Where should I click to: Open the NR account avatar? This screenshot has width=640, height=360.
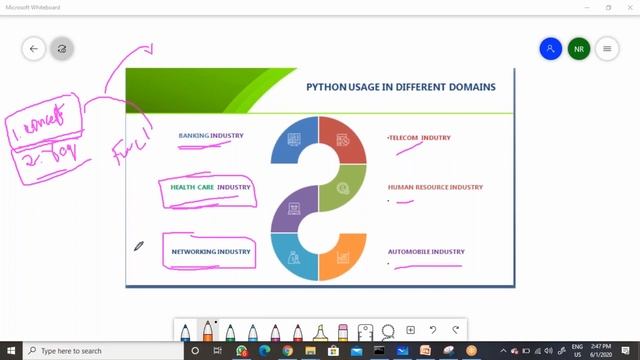pos(579,49)
